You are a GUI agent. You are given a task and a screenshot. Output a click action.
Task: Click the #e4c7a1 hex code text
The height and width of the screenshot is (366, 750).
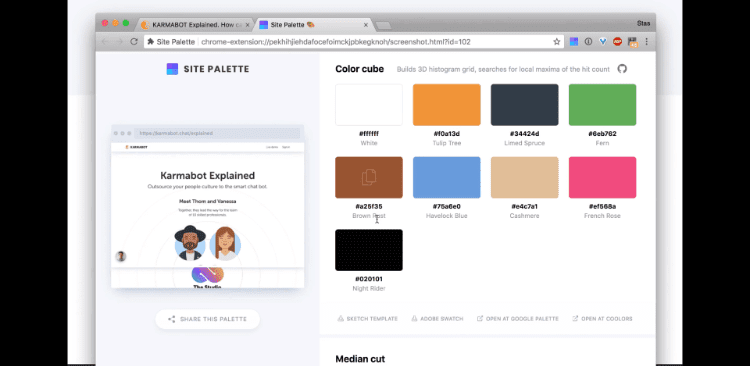pos(525,207)
